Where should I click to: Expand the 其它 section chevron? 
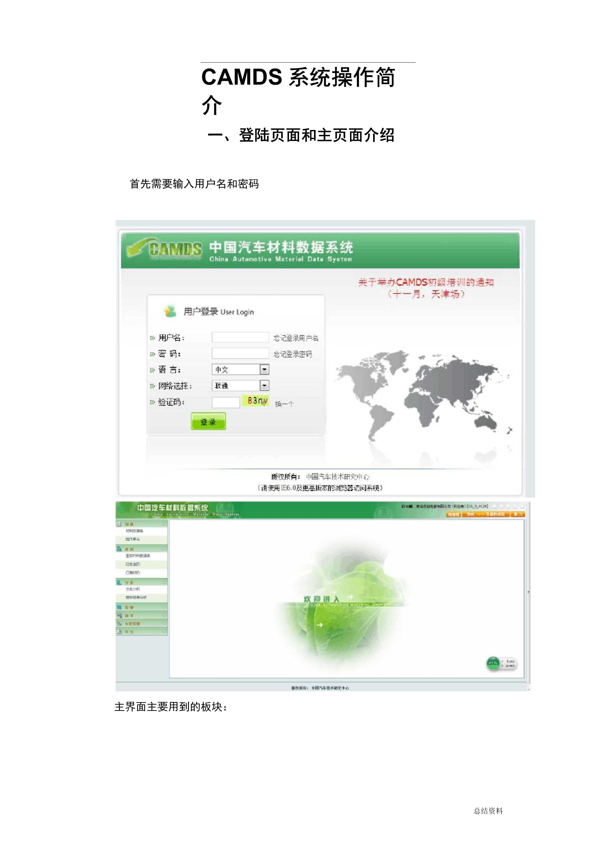164,631
